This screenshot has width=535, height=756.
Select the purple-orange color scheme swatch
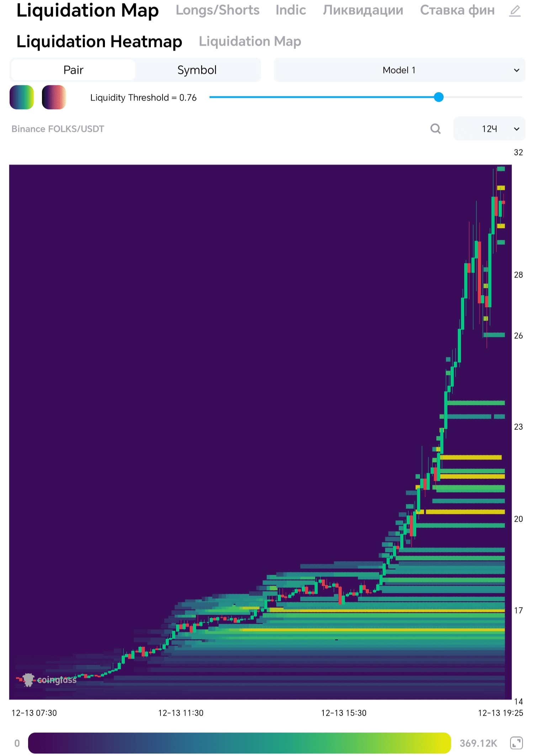tap(54, 97)
